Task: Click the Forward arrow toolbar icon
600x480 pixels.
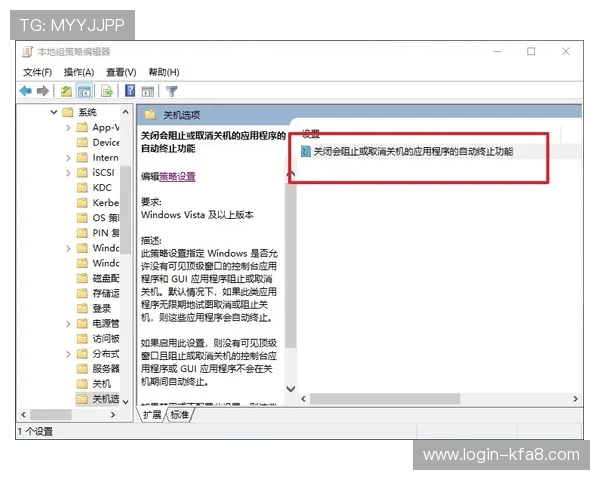Action: tap(42, 91)
